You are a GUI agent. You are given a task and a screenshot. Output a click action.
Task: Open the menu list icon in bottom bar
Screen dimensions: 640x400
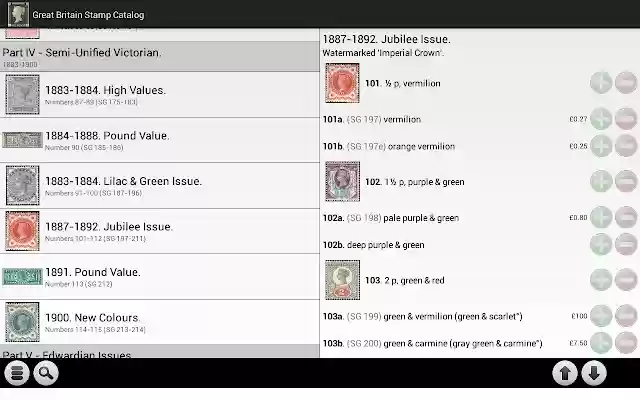[17, 373]
